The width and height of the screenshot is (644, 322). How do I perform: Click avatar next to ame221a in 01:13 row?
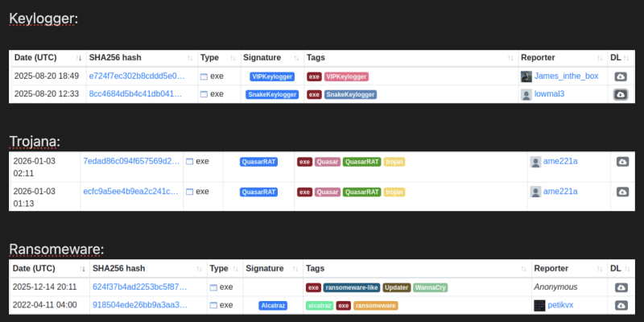click(x=535, y=192)
